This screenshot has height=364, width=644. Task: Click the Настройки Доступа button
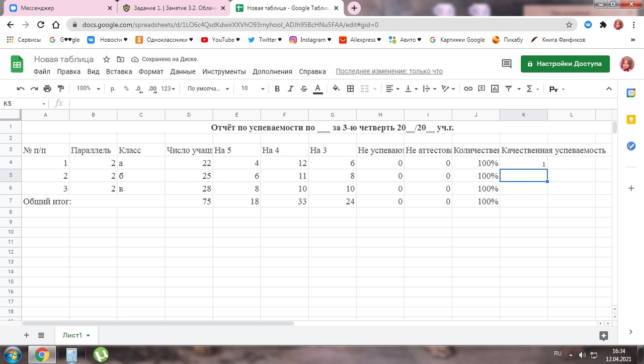565,64
